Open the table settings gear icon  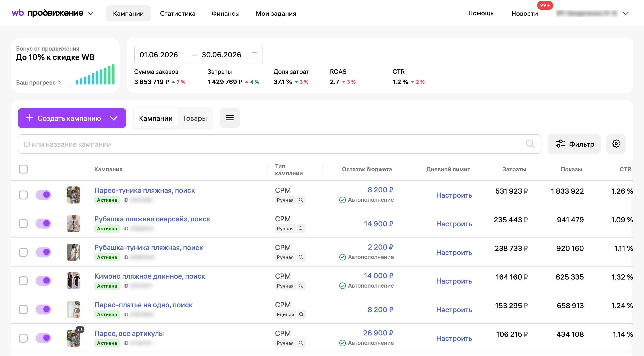(616, 144)
